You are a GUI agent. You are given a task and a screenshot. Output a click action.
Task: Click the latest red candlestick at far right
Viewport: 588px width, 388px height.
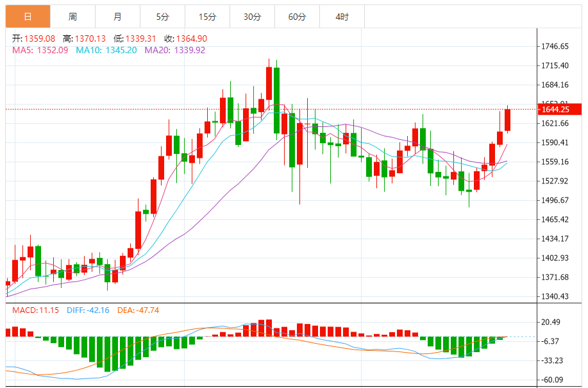pos(507,120)
